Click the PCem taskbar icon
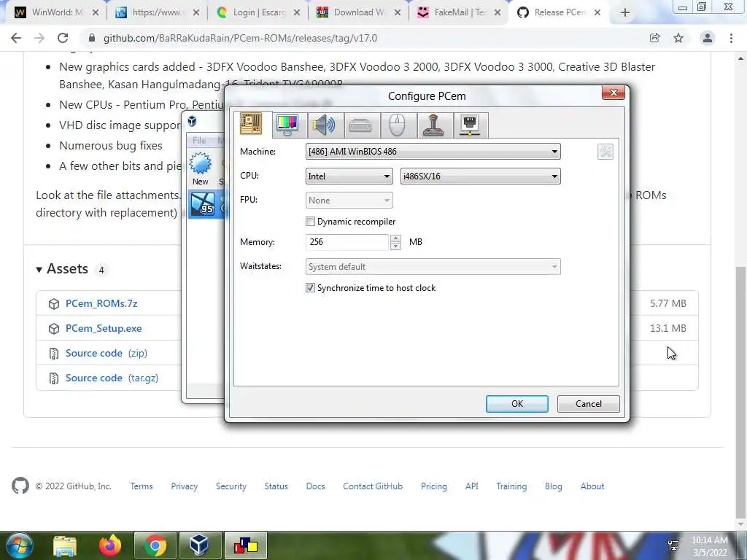This screenshot has width=747, height=560. coord(245,545)
